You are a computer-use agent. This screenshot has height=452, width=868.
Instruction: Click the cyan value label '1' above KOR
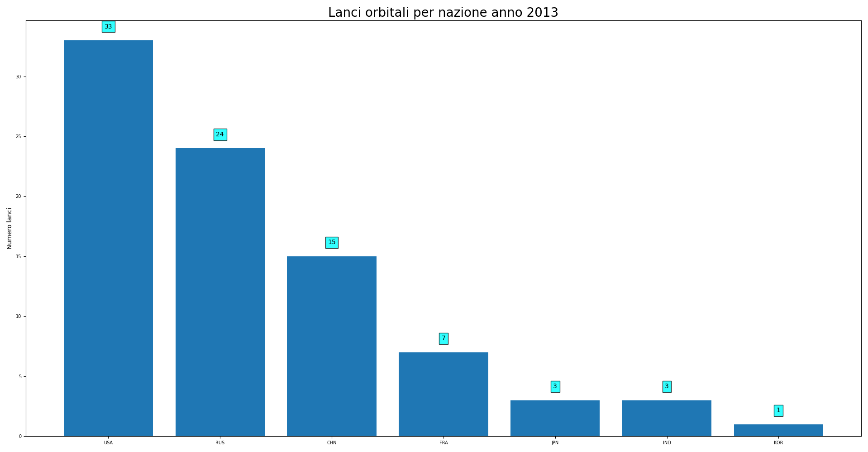tap(778, 410)
